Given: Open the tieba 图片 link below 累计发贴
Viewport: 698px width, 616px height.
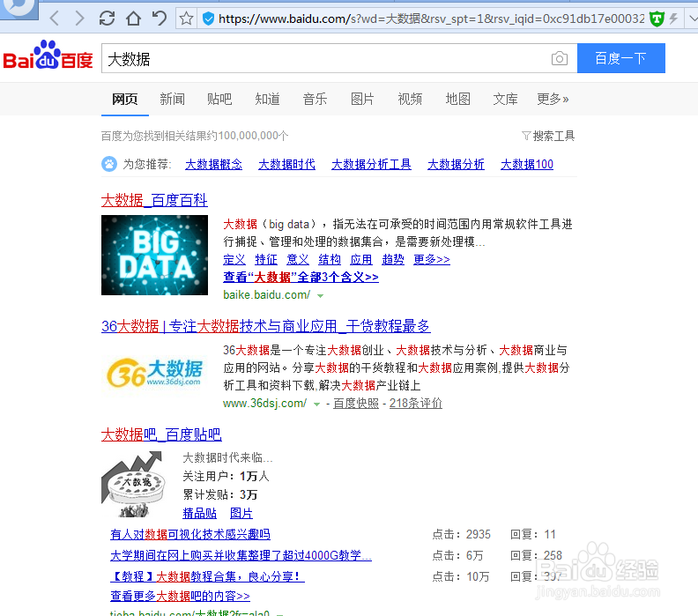Looking at the screenshot, I should pos(241,514).
